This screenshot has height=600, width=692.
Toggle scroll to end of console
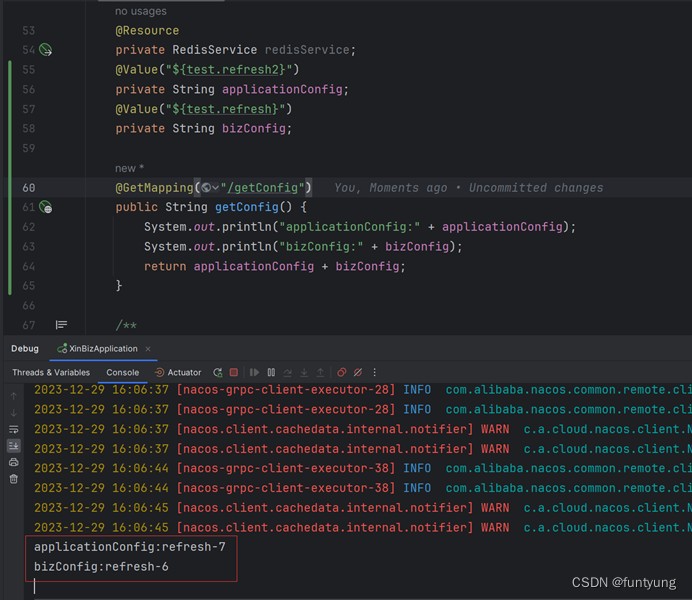coord(14,446)
